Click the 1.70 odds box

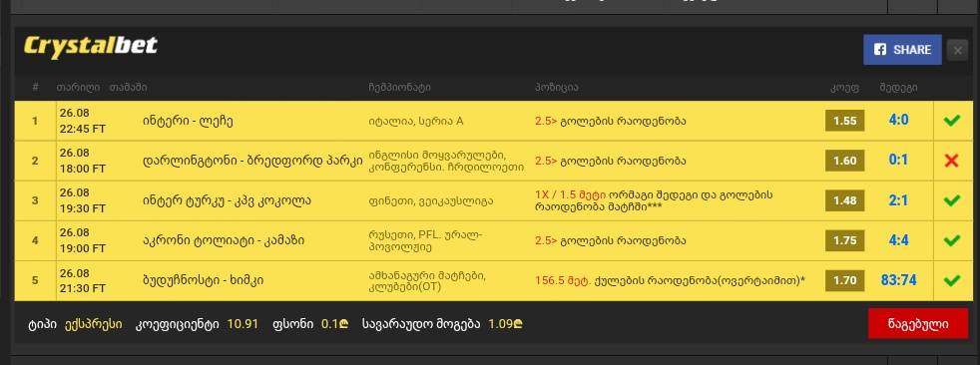(845, 280)
